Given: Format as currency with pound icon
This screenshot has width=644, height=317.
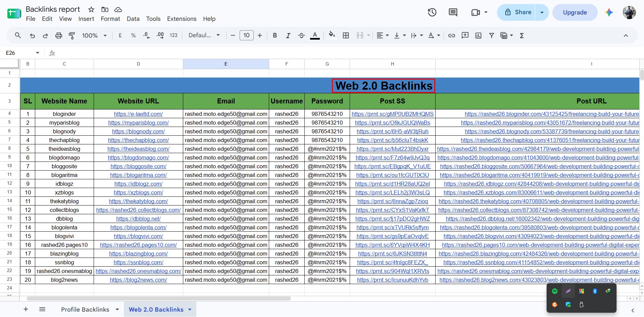Looking at the screenshot, I should pyautogui.click(x=120, y=35).
